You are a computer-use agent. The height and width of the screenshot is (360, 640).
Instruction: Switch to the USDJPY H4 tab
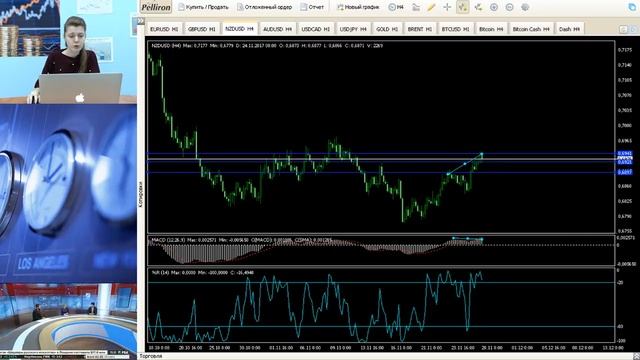353,29
